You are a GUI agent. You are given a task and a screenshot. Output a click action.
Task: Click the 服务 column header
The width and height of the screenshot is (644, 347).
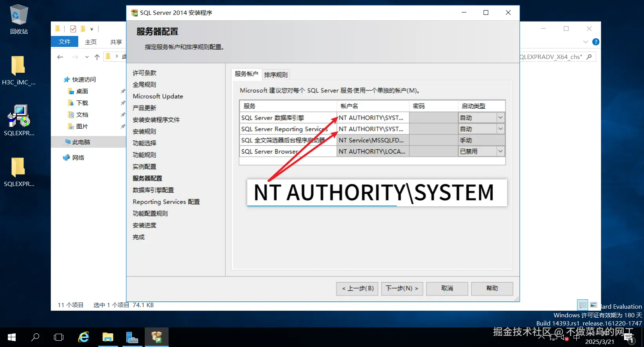point(288,106)
